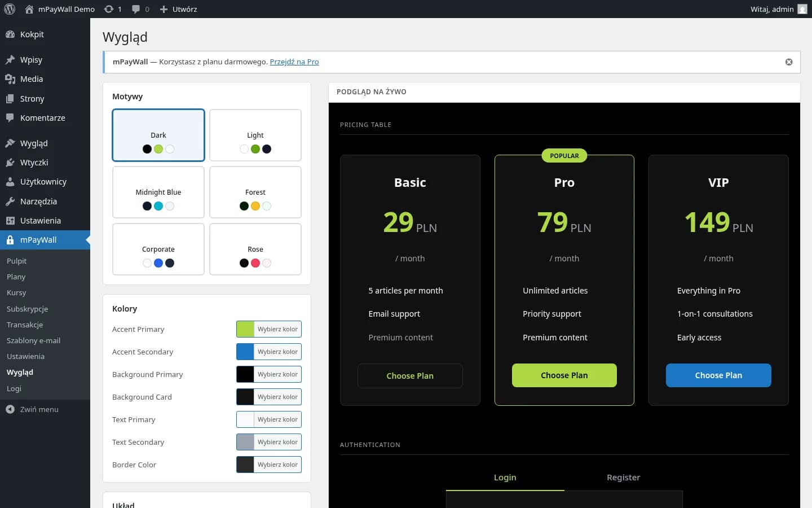
Task: Open Kokpit dashboard from the sidebar
Action: coord(32,34)
